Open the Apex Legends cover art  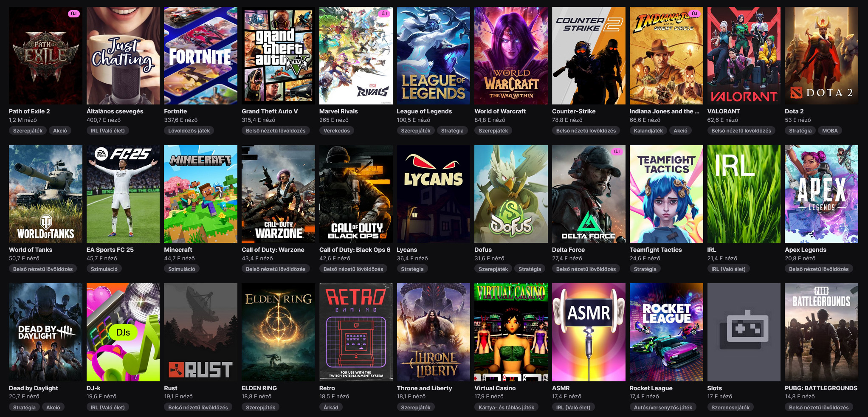point(821,194)
